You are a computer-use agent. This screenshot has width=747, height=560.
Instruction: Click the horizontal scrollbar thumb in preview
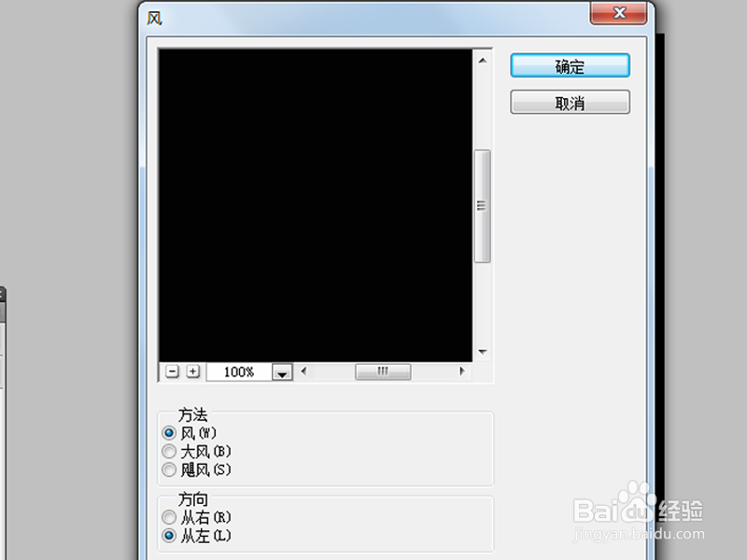tap(383, 371)
